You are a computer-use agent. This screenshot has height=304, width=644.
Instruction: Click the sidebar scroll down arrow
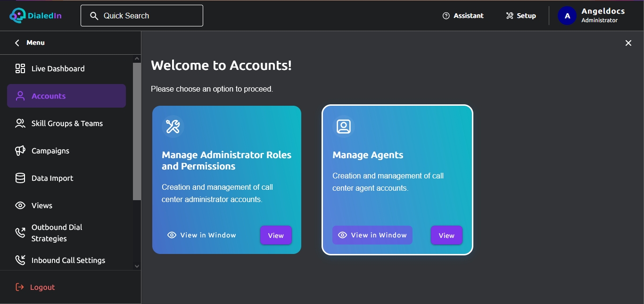(137, 266)
